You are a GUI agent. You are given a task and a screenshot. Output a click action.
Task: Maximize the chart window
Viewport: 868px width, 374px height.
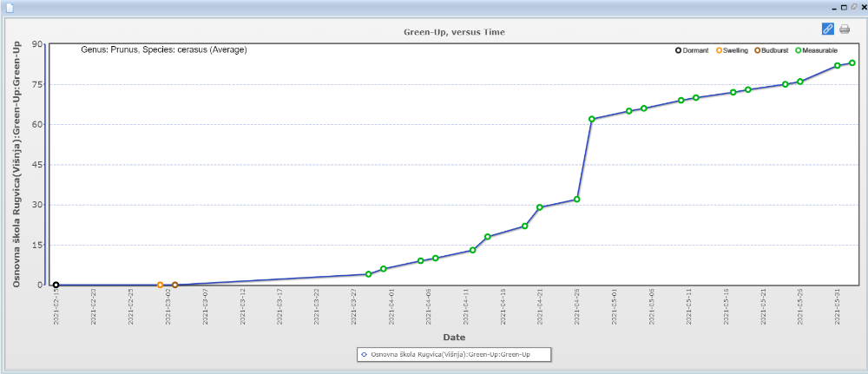844,6
